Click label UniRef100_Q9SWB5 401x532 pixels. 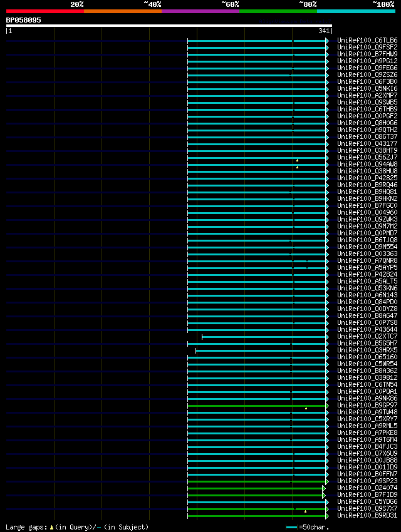click(367, 102)
